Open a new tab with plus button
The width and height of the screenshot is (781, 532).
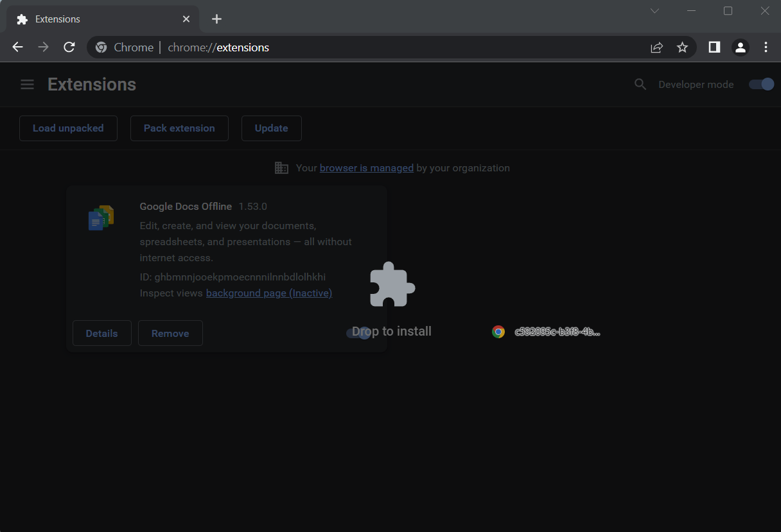click(216, 19)
